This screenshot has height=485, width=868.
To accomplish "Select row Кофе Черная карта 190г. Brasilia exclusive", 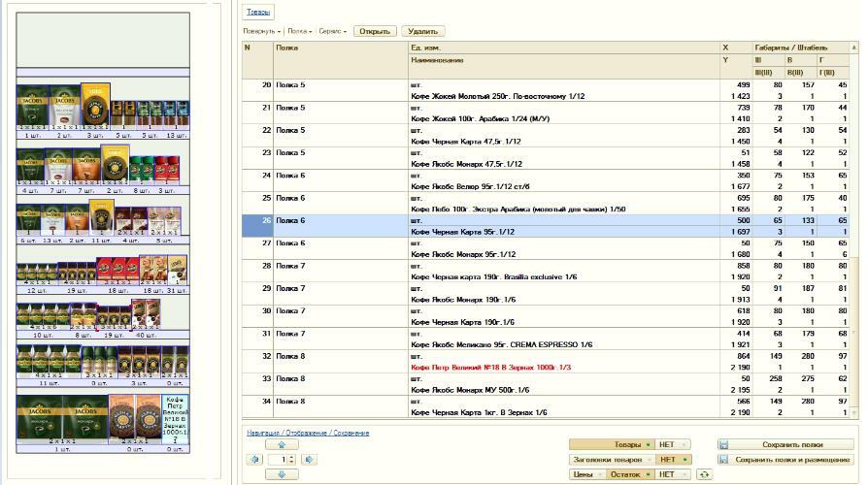I will pyautogui.click(x=546, y=272).
